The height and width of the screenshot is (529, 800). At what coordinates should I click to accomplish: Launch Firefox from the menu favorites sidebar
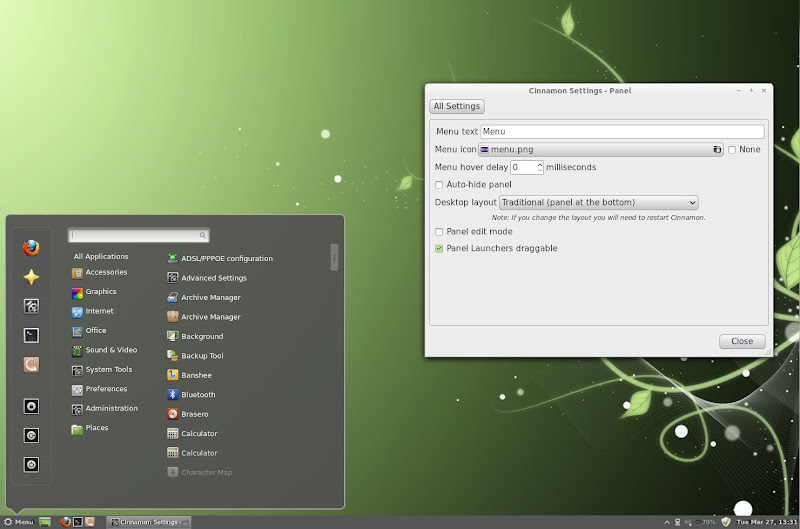[31, 248]
